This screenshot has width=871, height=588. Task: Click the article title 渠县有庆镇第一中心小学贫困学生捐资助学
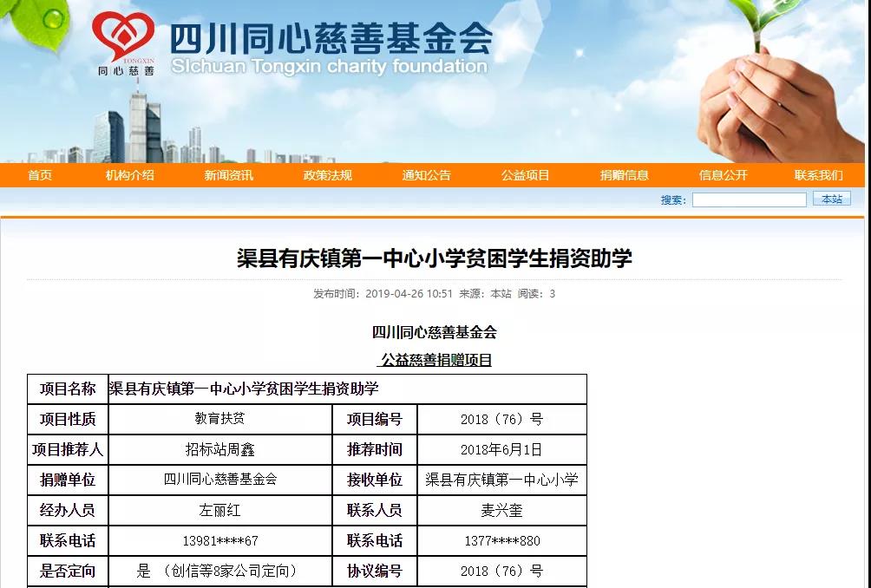pyautogui.click(x=435, y=258)
